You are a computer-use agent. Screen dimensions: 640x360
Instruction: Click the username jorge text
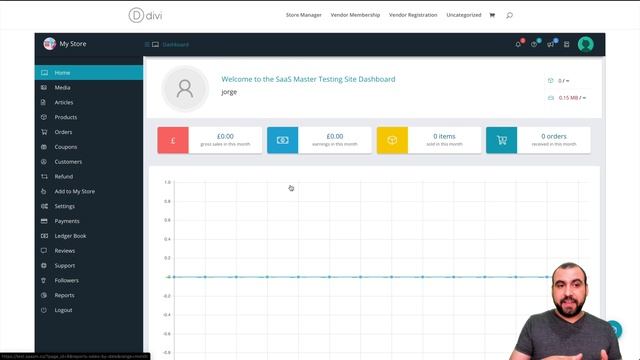[x=229, y=92]
